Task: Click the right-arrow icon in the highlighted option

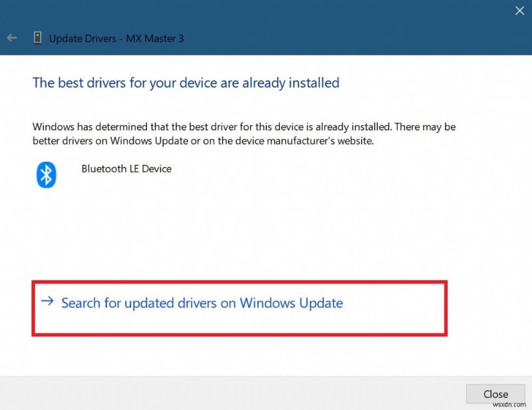Action: [47, 302]
